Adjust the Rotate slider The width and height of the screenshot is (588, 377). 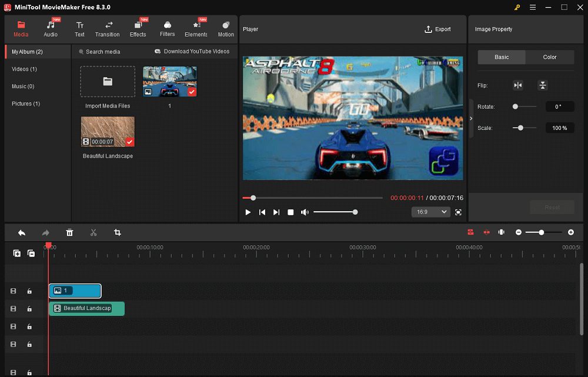[x=524, y=106]
